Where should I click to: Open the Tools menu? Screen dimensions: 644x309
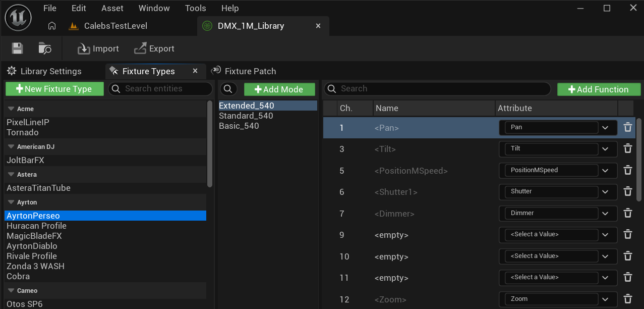(195, 8)
